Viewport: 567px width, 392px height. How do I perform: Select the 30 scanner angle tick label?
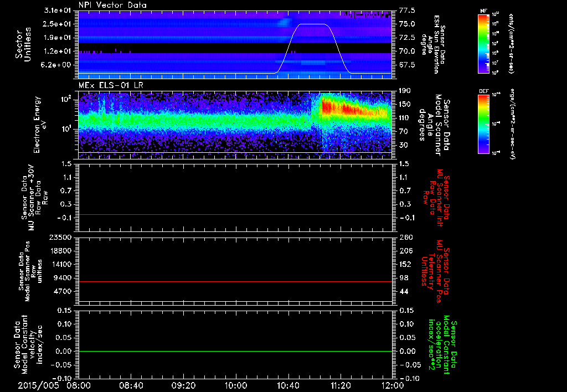pos(404,145)
